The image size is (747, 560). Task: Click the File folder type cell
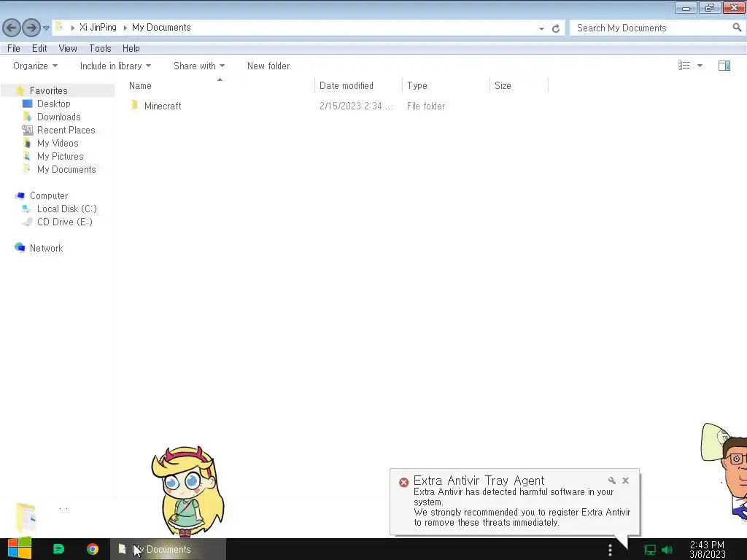point(426,106)
